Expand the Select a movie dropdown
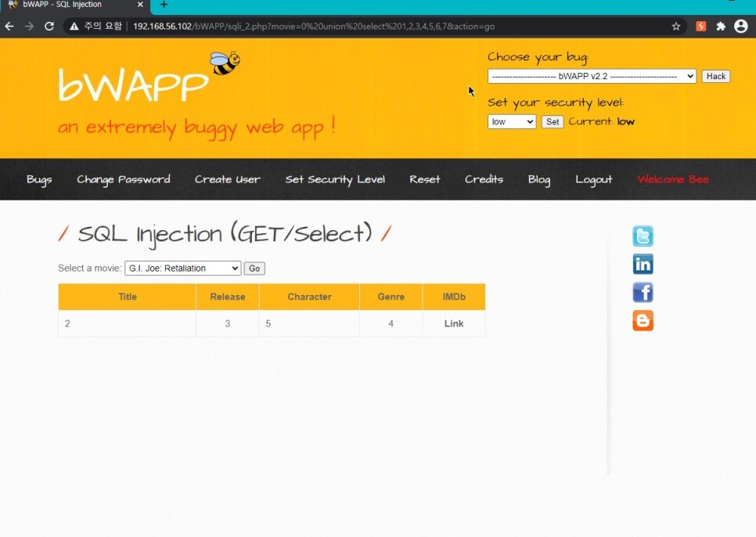Viewport: 756px width, 537px height. 182,268
